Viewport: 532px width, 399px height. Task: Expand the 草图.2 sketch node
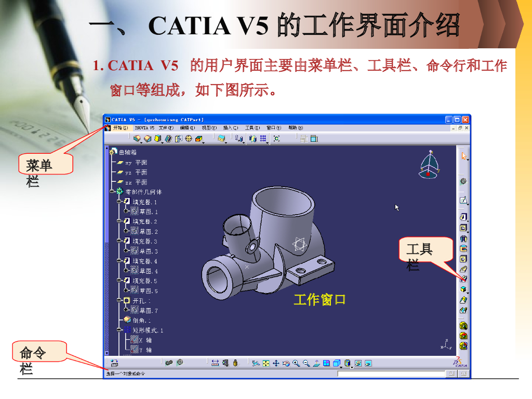point(126,231)
